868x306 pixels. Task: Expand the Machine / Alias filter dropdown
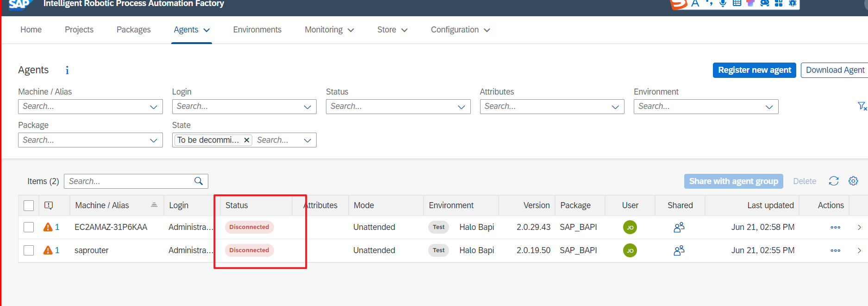click(x=153, y=107)
